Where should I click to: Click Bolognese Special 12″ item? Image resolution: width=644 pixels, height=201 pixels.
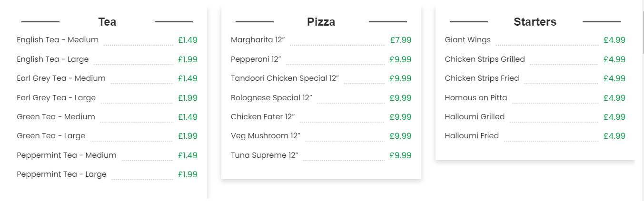click(271, 98)
